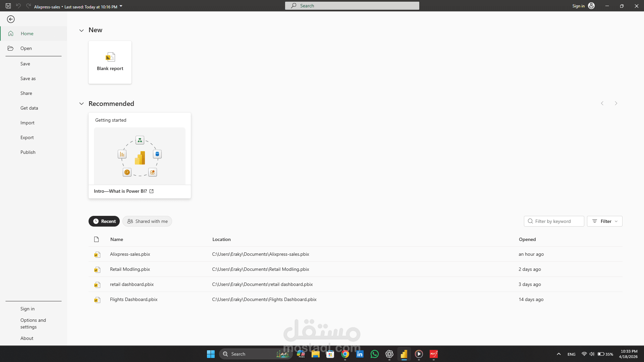
Task: Click the redo arrow in title bar
Action: click(x=29, y=6)
